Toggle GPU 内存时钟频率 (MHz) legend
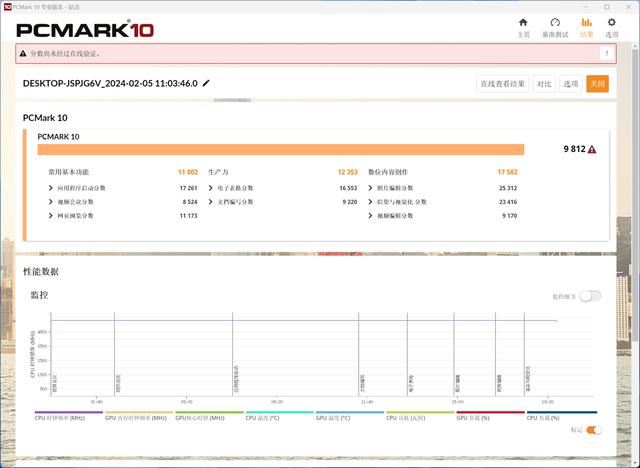 [x=139, y=416]
